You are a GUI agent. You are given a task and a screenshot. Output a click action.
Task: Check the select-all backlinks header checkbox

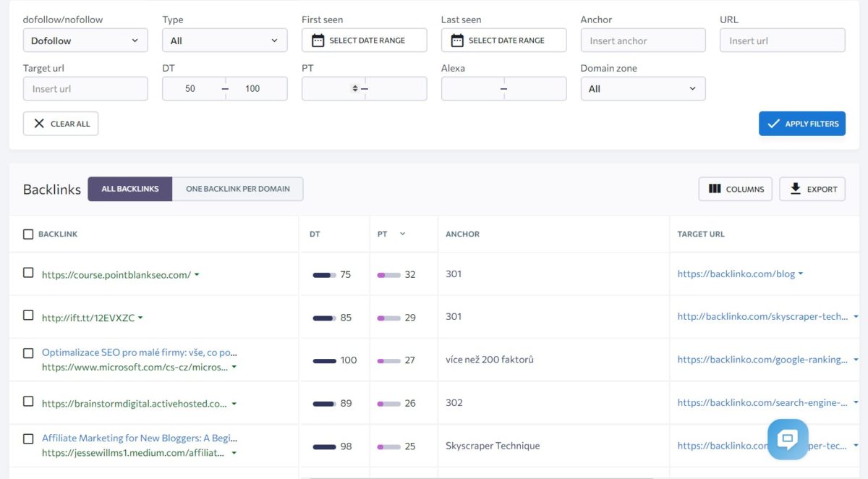[27, 234]
